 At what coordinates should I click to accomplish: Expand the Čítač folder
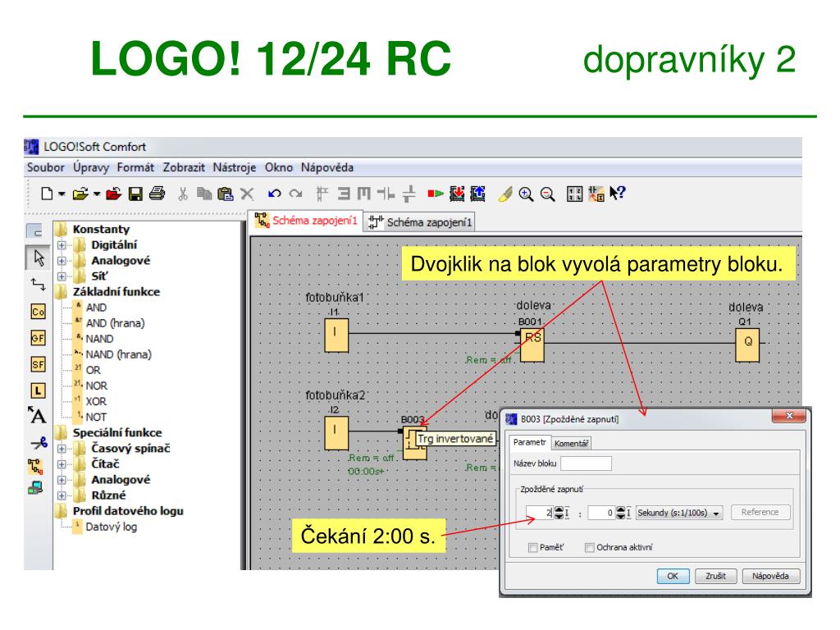62,464
